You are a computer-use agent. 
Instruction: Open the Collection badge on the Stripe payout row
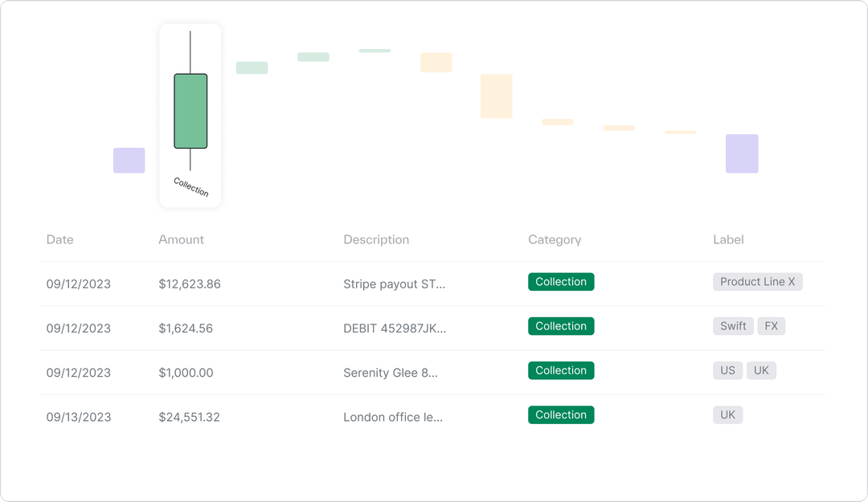click(x=560, y=282)
